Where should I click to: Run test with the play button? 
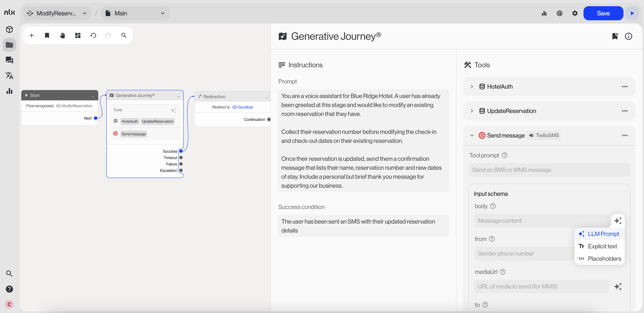click(632, 13)
